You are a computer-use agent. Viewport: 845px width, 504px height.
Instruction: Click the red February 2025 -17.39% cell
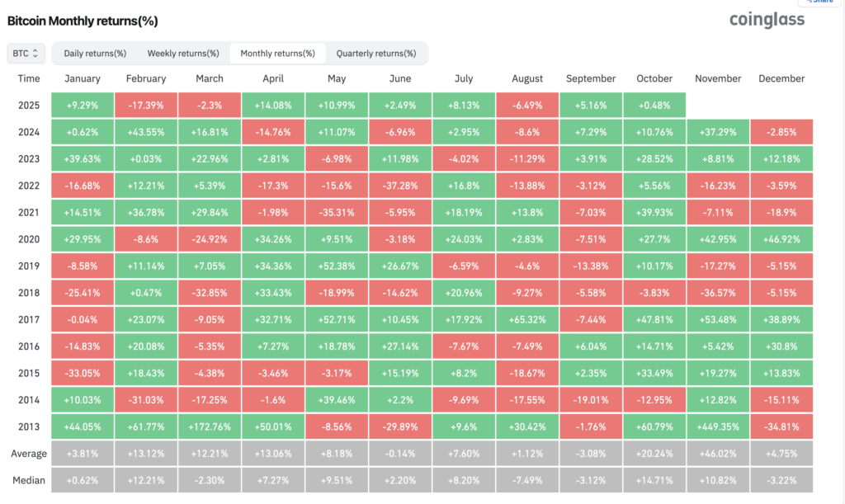(146, 106)
